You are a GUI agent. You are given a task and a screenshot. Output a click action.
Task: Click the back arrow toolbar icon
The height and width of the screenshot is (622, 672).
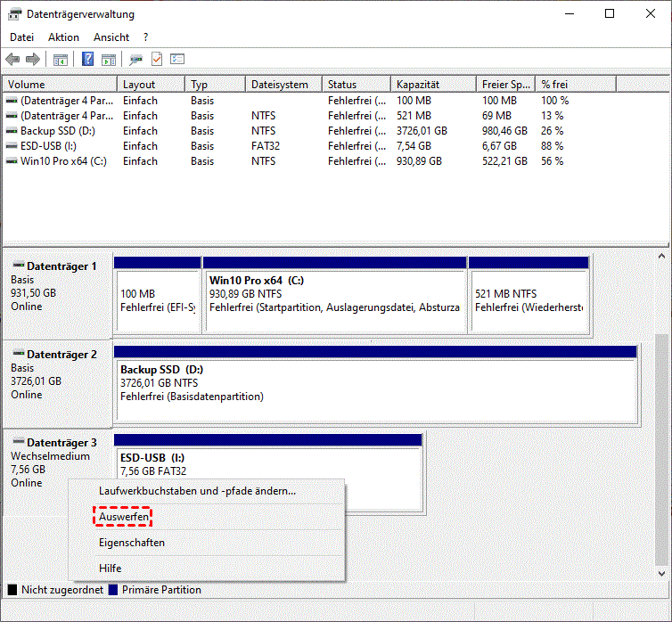(x=12, y=59)
